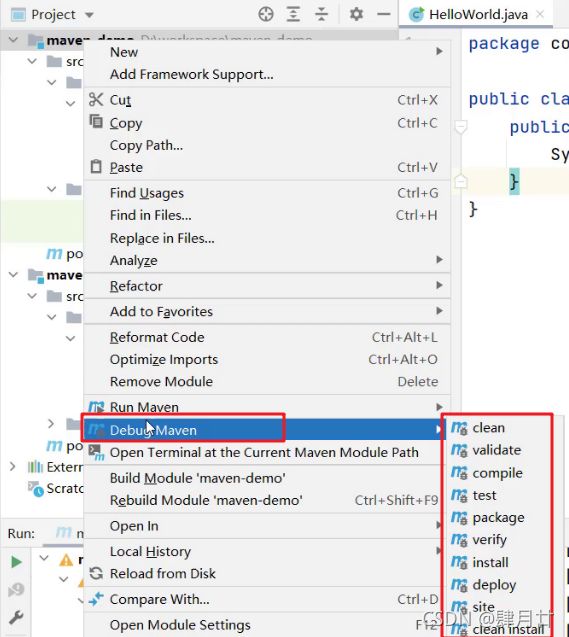Switch to HelloWorld.java editor tab
The image size is (569, 637).
478,15
